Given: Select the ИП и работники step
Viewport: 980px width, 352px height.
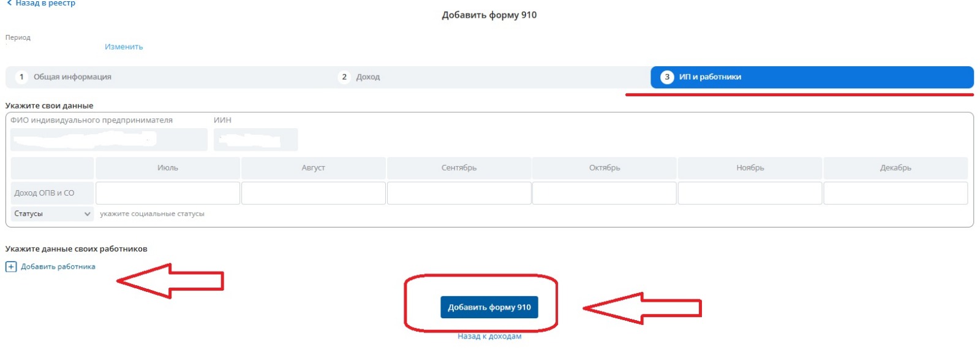Looking at the screenshot, I should [x=811, y=77].
